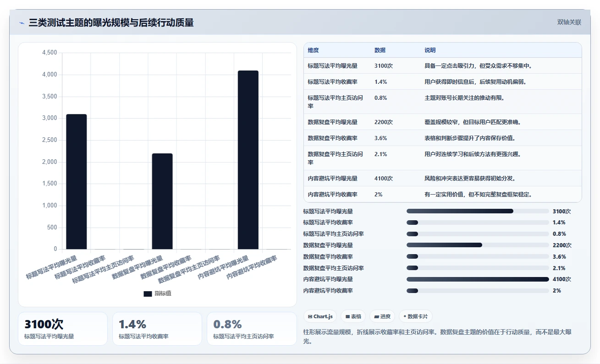Click x-axis label 数据复盘平均主页访问率

click(x=190, y=269)
